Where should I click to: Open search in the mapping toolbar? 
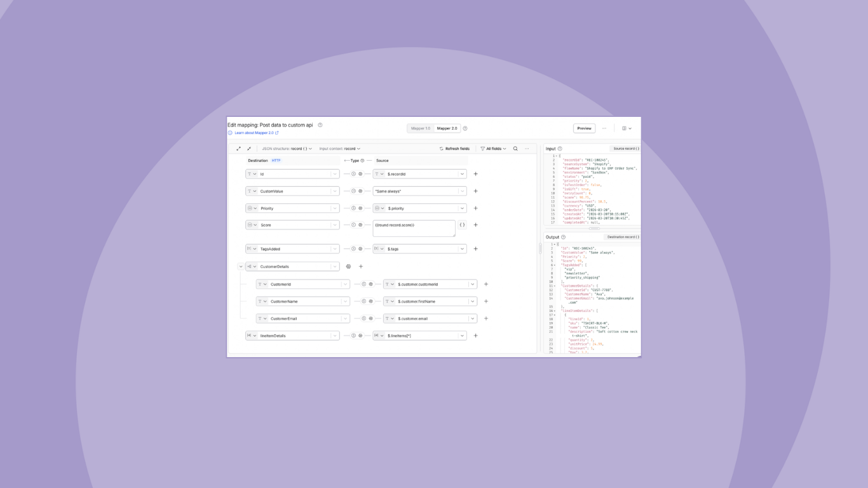[515, 149]
